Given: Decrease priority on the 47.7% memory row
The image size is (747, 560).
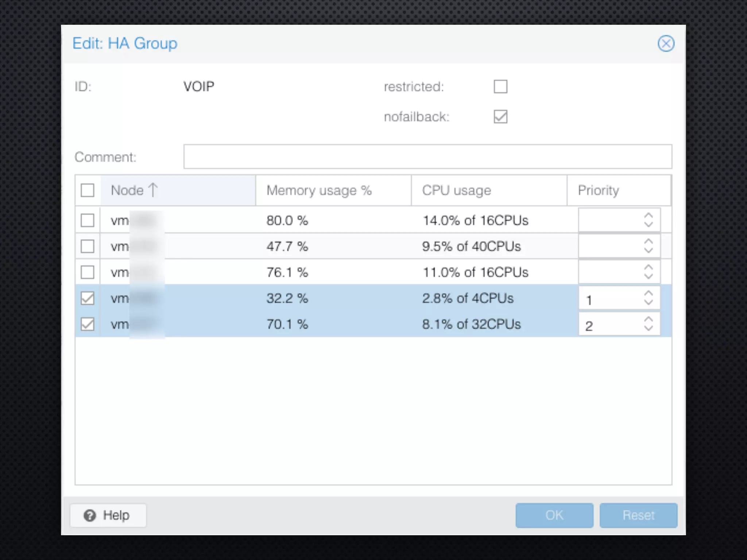Looking at the screenshot, I should tap(648, 250).
